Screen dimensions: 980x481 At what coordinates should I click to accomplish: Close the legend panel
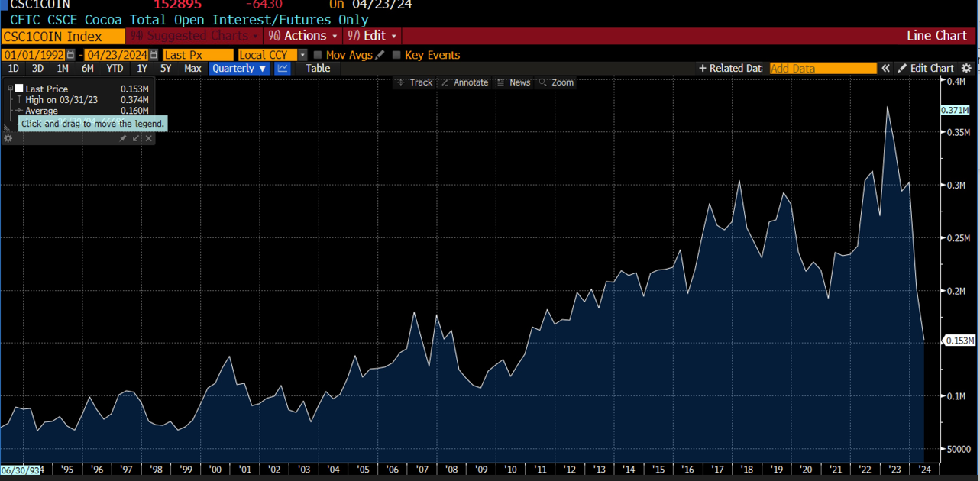149,138
